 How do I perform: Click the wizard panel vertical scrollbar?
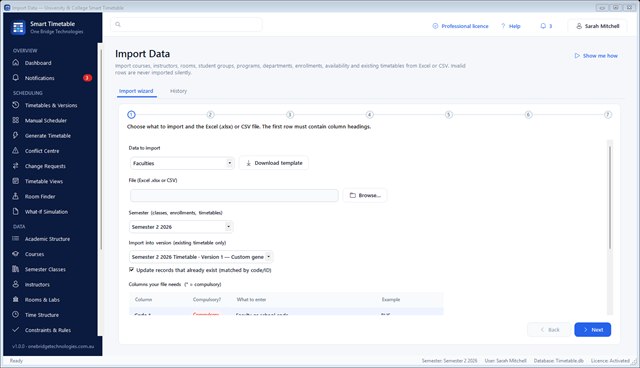point(610,197)
